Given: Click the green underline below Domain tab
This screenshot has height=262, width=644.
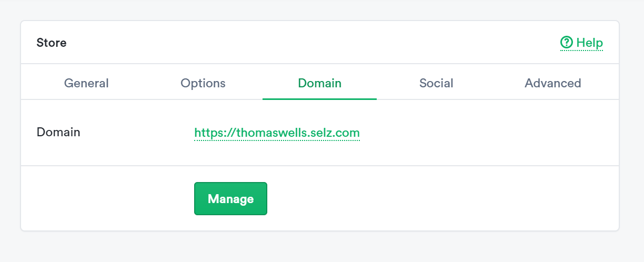Looking at the screenshot, I should [x=319, y=98].
